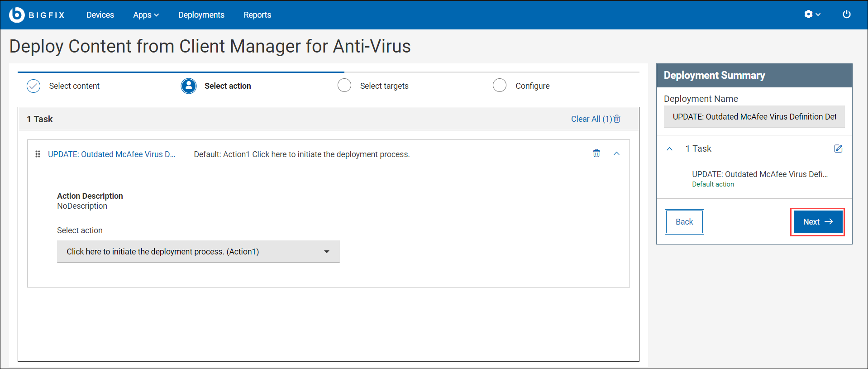Image resolution: width=868 pixels, height=369 pixels.
Task: Delete the task with its trash icon
Action: coord(596,153)
